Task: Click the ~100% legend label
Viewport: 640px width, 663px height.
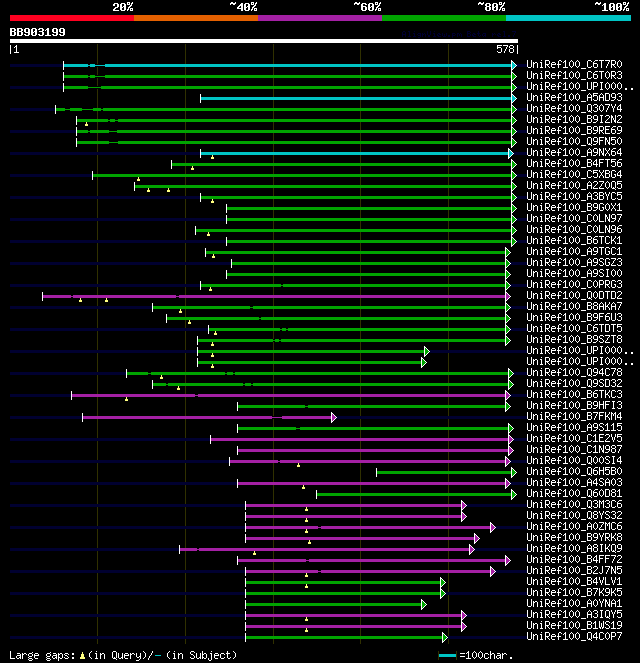Action: [x=612, y=7]
